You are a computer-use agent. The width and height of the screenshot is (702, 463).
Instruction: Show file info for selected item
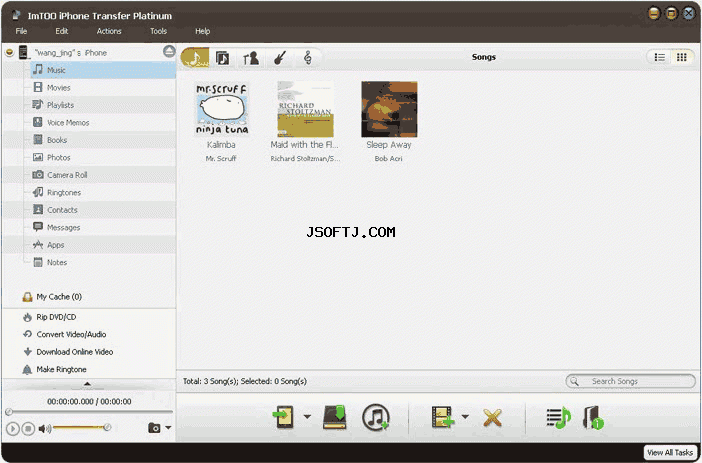(x=593, y=417)
